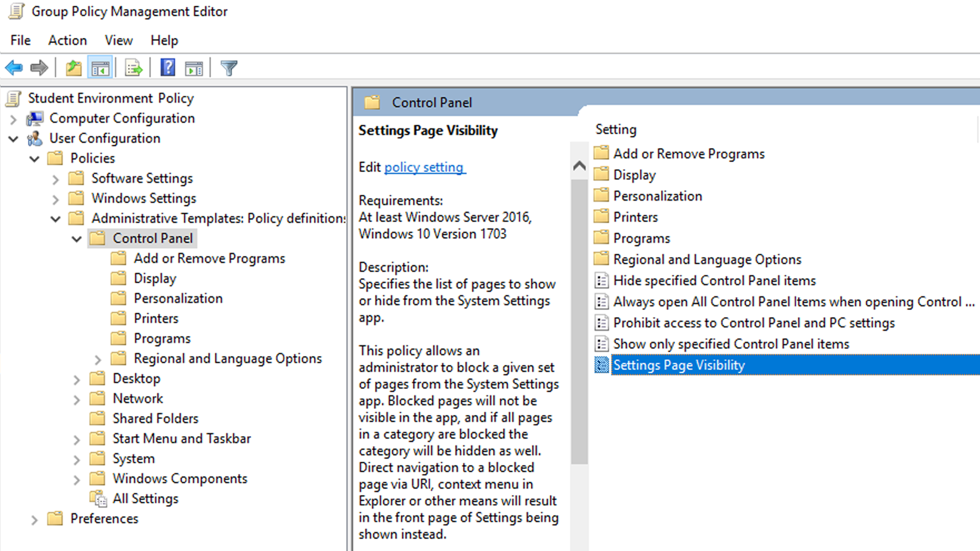Click the blue Back arrow toolbar icon
The height and width of the screenshot is (551, 980).
tap(14, 67)
